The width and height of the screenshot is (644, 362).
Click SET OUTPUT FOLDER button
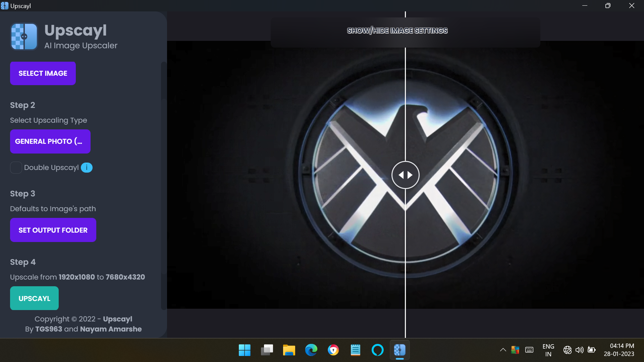click(53, 230)
